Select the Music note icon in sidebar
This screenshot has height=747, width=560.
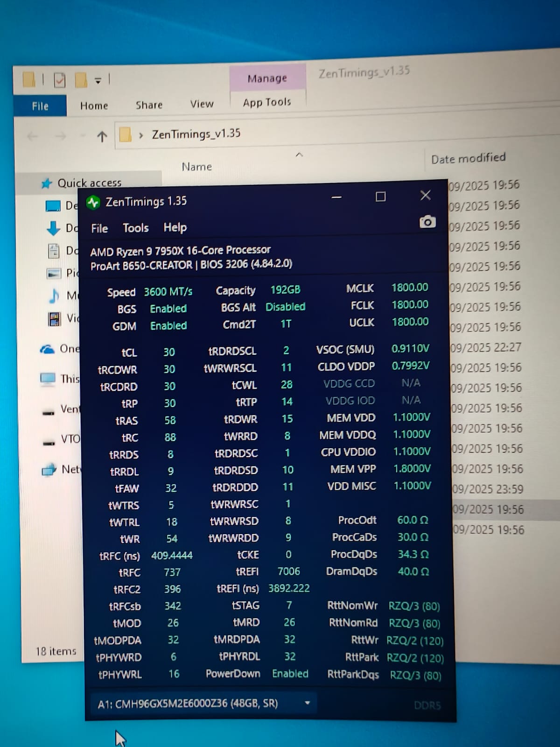tap(54, 296)
